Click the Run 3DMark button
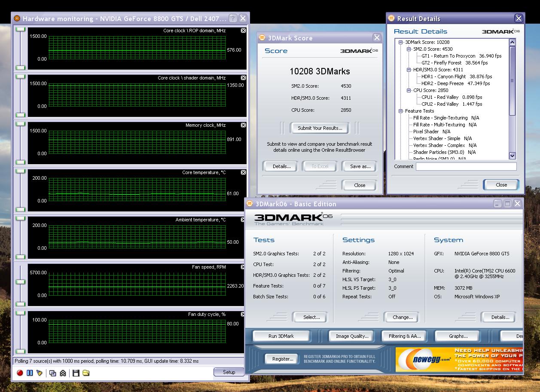The height and width of the screenshot is (392, 540). pyautogui.click(x=281, y=336)
